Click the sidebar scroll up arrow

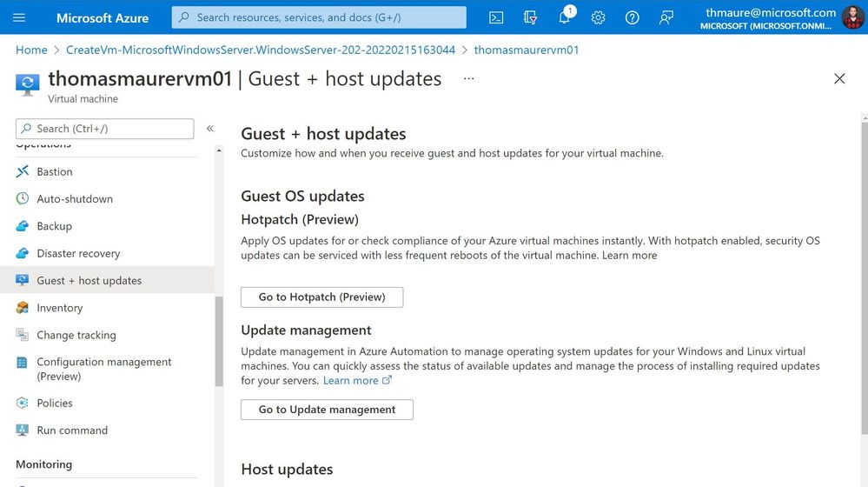[x=219, y=150]
